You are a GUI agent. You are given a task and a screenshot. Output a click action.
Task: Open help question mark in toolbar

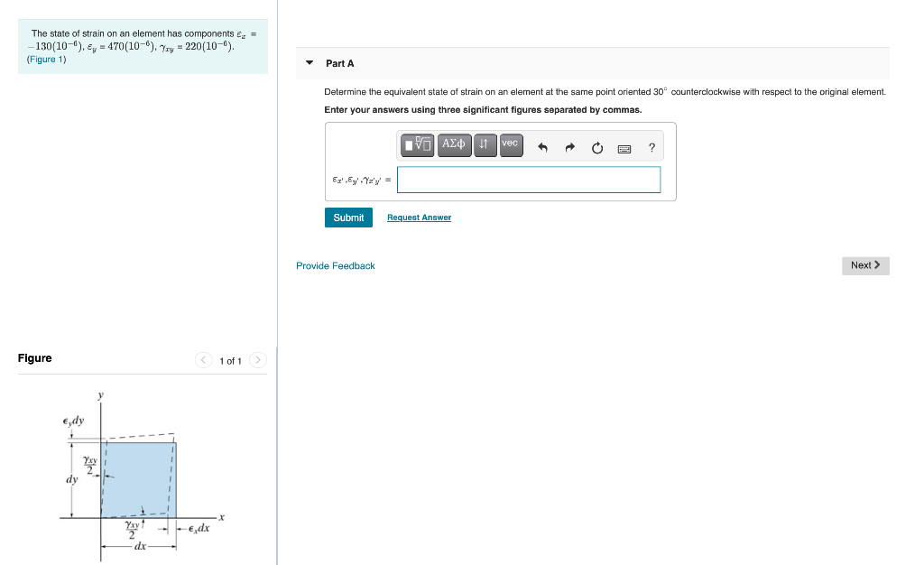click(651, 148)
